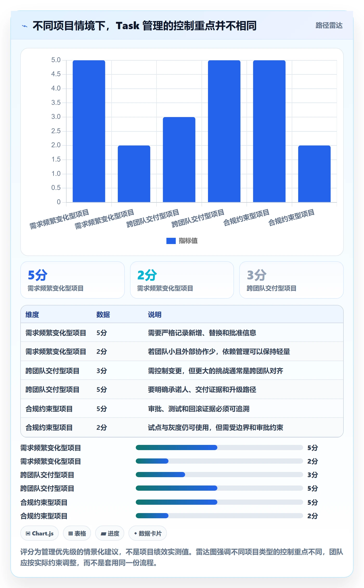
Task: Click the 2.5 y-axis tick label
Action: click(56, 131)
